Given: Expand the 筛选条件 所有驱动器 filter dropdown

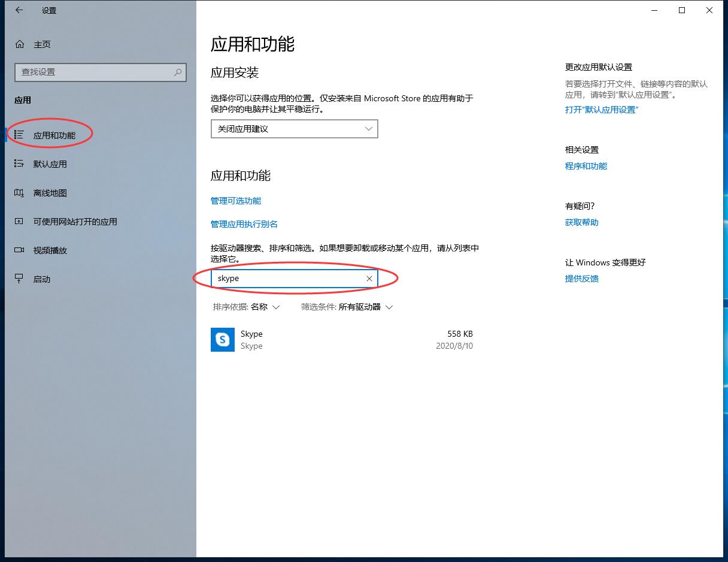Looking at the screenshot, I should 347,307.
